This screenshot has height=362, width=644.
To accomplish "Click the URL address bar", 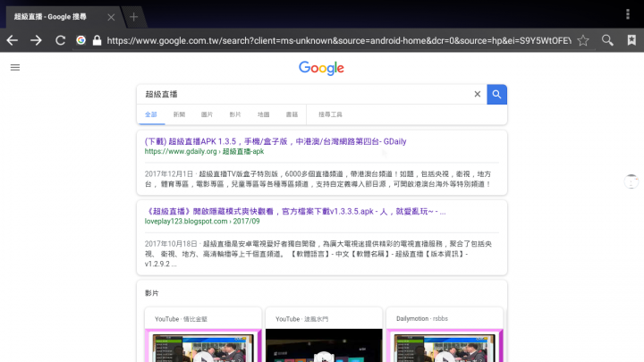I will pos(339,40).
